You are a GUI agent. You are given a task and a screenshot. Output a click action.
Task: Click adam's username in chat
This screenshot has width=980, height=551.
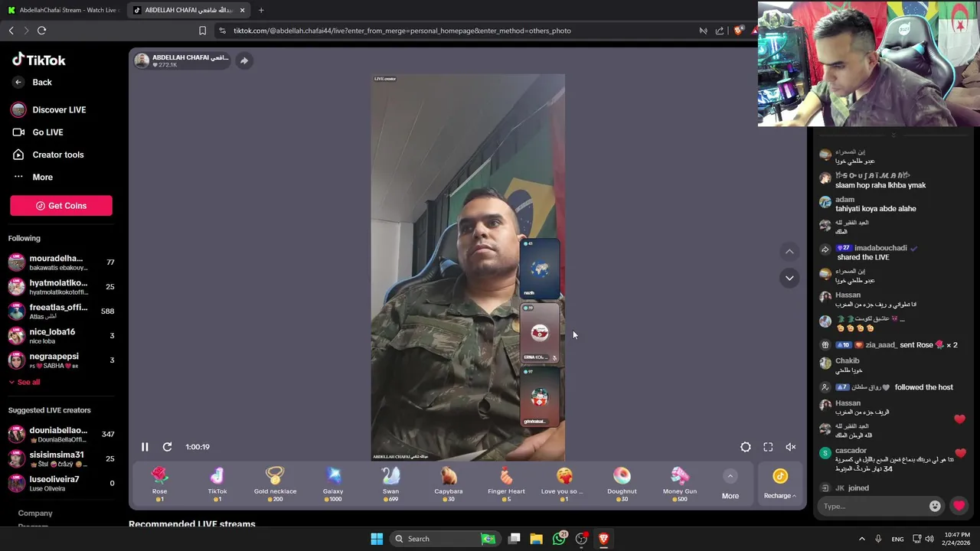(844, 199)
